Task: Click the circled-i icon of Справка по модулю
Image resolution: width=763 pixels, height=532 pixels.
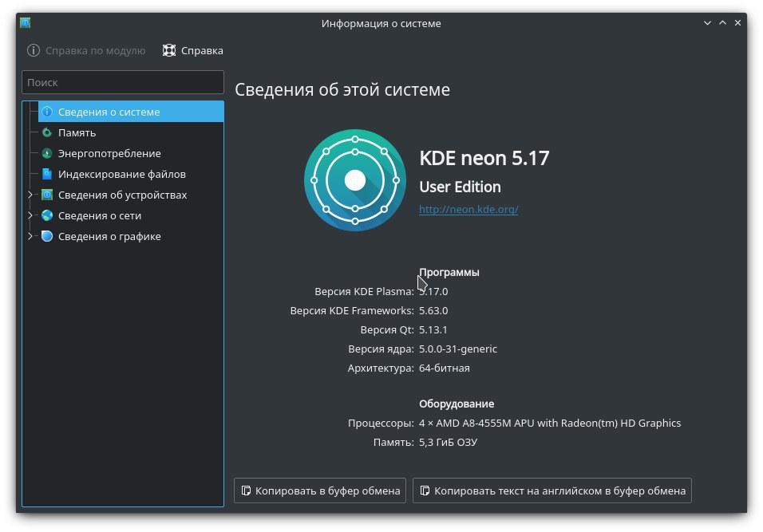Action: point(34,50)
